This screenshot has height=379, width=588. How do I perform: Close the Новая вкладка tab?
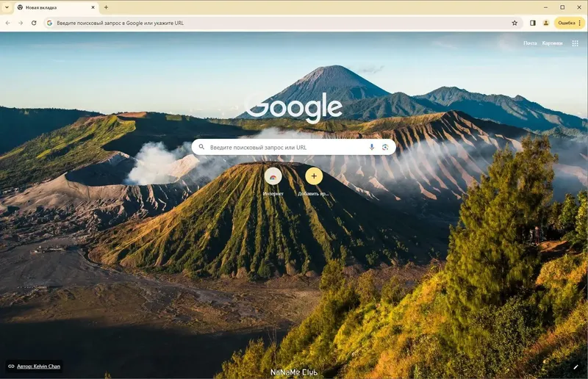click(x=93, y=7)
